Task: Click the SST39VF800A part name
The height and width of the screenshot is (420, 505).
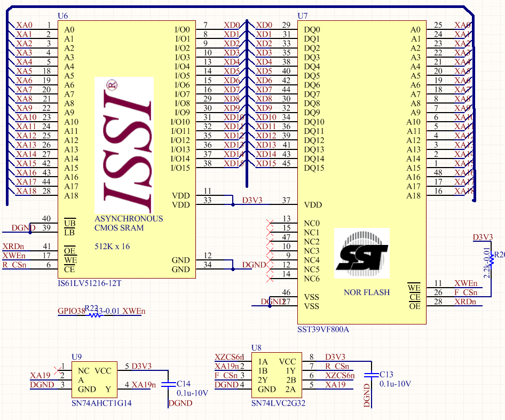Action: click(x=323, y=329)
